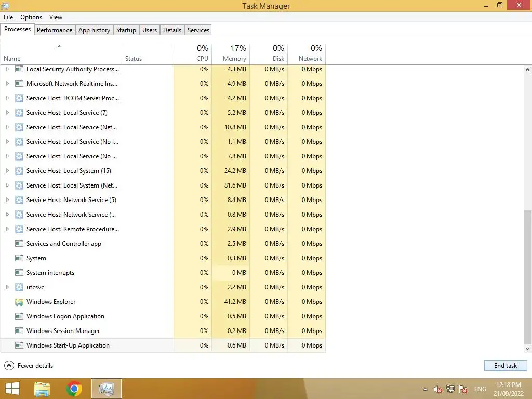Sort processes by Memory column

(x=231, y=54)
